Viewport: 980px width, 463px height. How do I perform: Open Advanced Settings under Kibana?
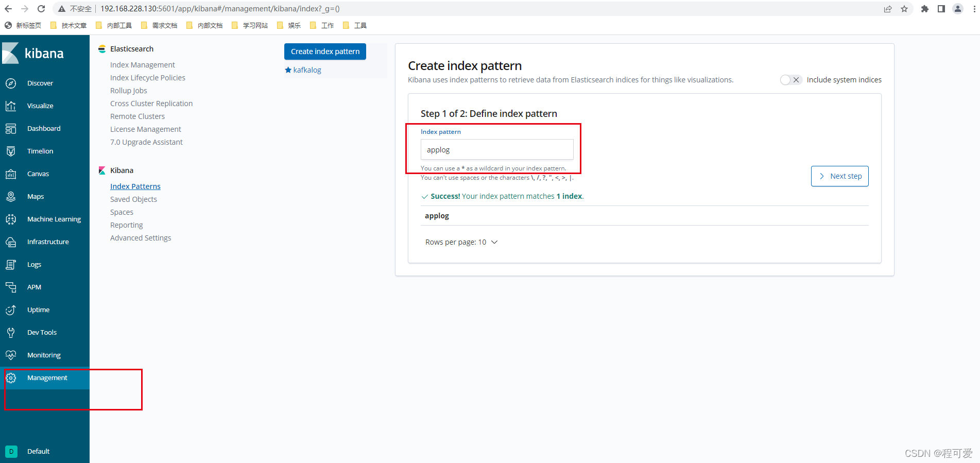point(141,238)
